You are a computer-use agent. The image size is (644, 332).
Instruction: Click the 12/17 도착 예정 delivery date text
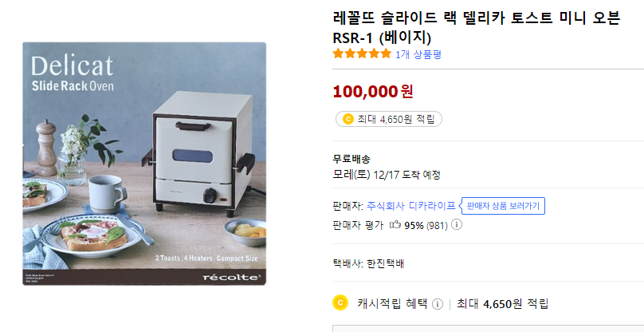pos(406,175)
